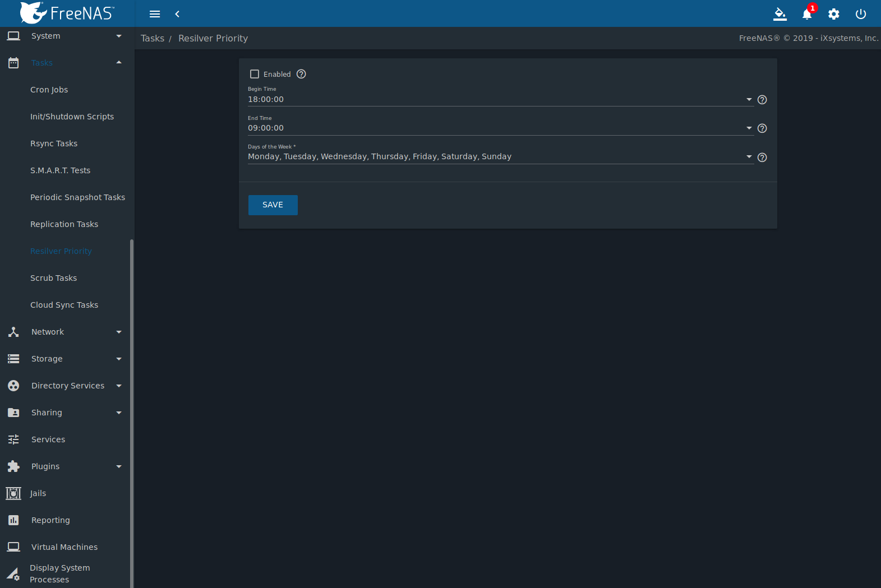Collapse the Tasks menu arrow
Screen dimensions: 881x588
[119, 62]
